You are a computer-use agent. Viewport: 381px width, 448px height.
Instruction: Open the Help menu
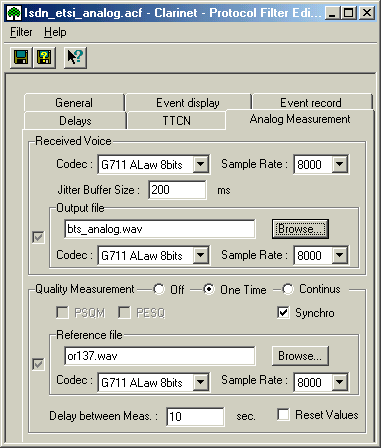[55, 32]
